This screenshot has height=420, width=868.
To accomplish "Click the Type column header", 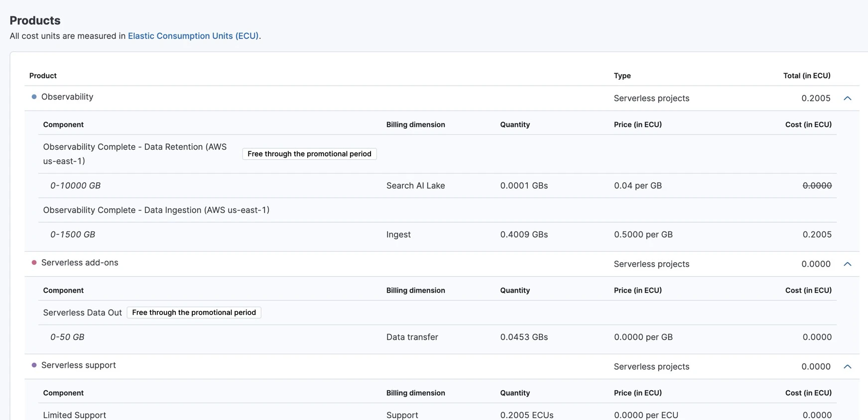I will pos(622,76).
